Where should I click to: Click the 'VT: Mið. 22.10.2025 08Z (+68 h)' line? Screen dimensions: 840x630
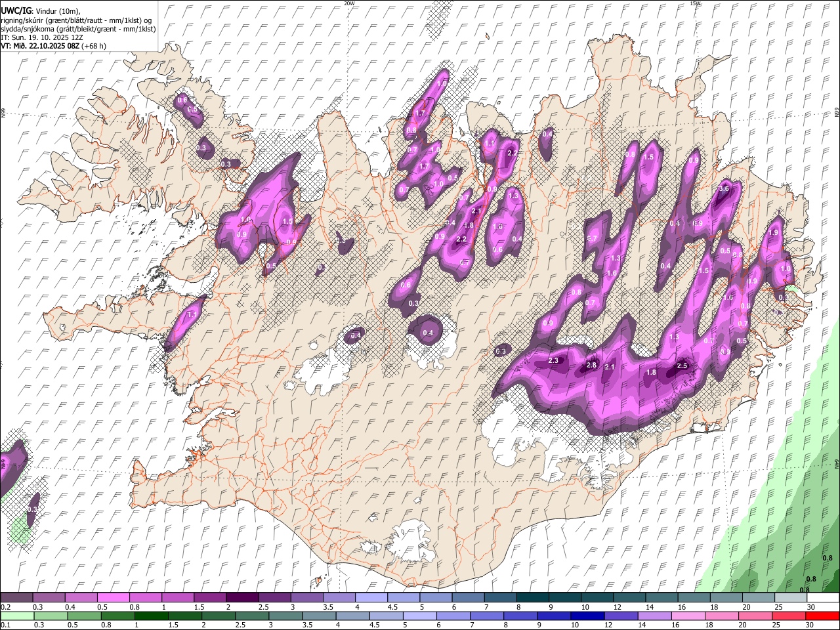point(53,46)
